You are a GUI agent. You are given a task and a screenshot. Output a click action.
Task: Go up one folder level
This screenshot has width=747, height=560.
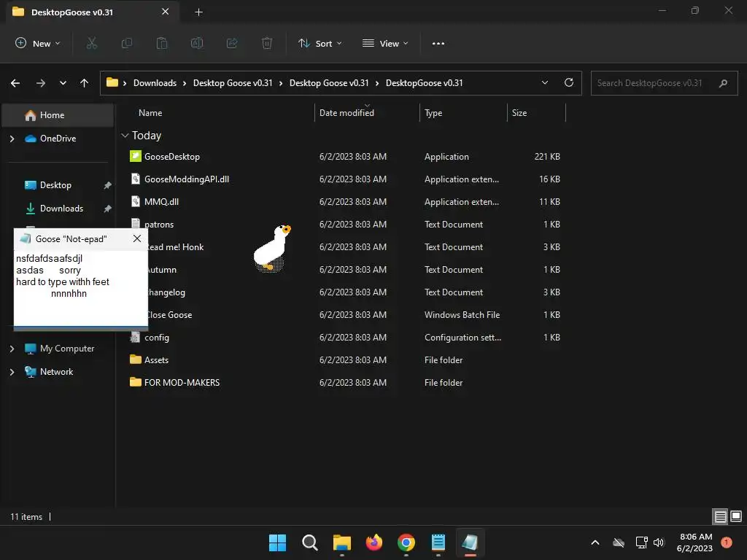click(85, 83)
